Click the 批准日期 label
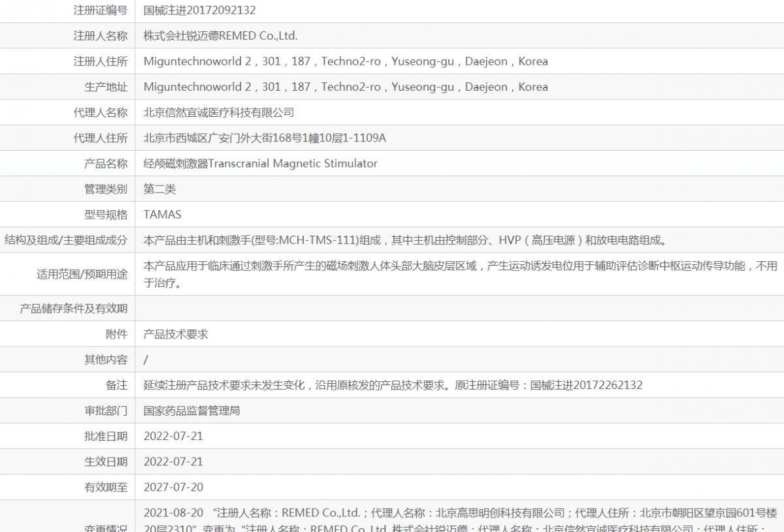 [106, 436]
